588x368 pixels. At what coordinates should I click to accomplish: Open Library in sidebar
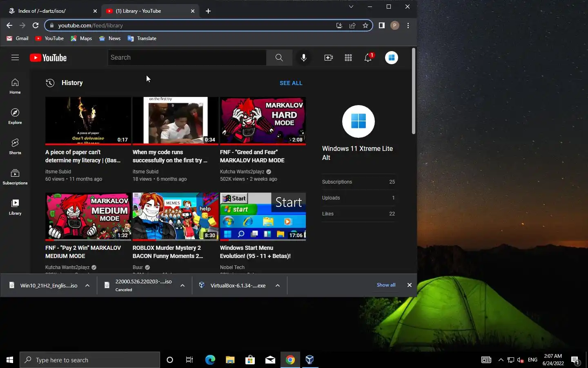click(x=15, y=207)
